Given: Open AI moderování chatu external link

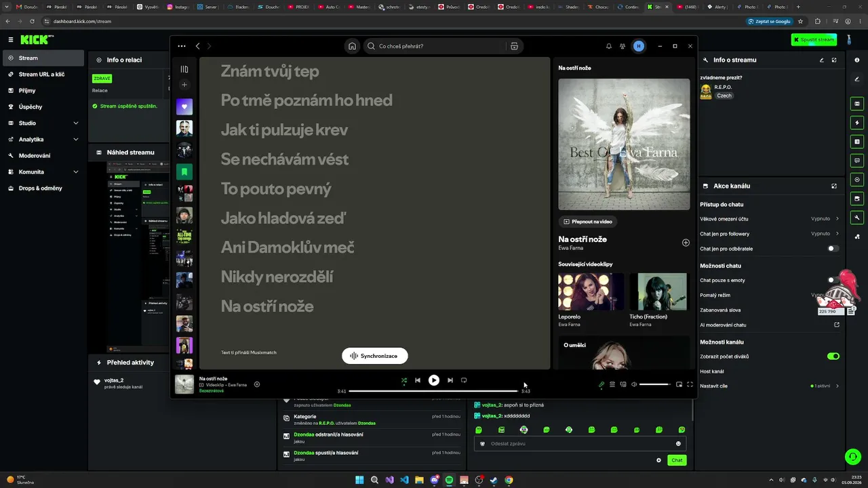Looking at the screenshot, I should coord(836,325).
